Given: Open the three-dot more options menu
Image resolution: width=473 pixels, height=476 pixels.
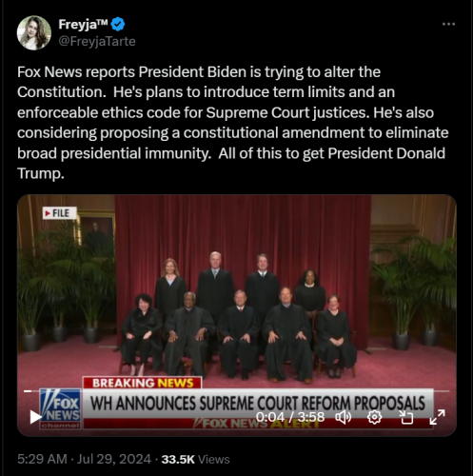Looking at the screenshot, I should [448, 24].
